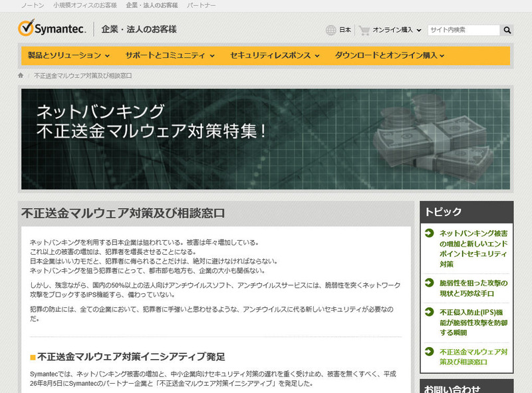532x393 pixels.
Task: Click the green arrow beside 脆弱性を狙った攻撃 topic
Action: tap(430, 283)
